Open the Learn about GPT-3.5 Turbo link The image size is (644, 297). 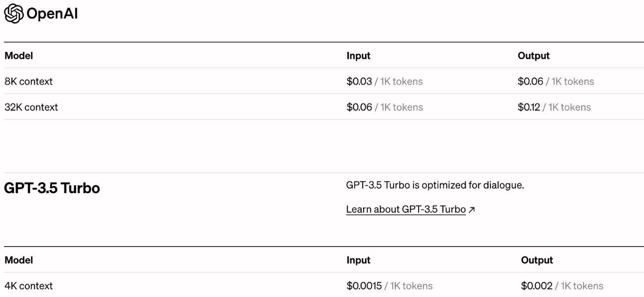405,208
